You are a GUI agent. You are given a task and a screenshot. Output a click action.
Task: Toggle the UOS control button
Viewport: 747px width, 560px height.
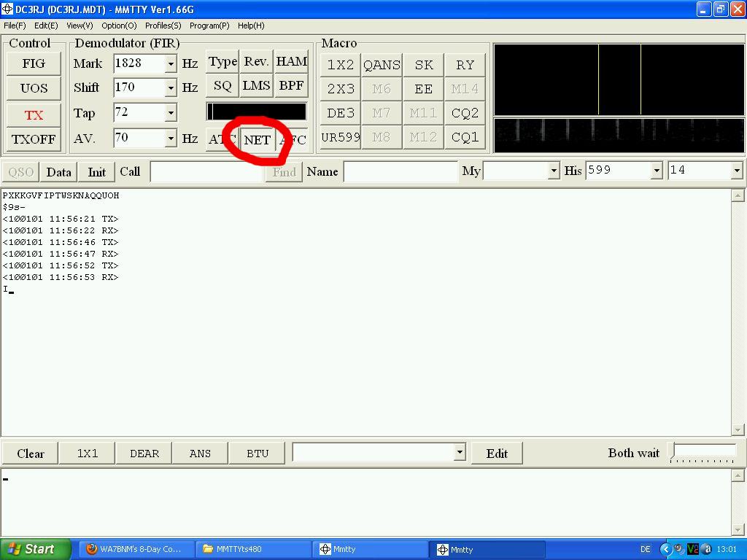pyautogui.click(x=34, y=88)
